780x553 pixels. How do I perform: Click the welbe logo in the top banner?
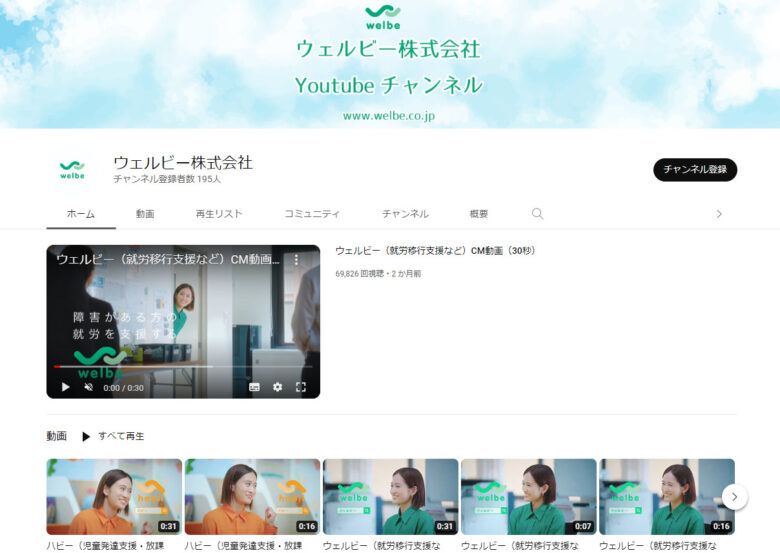tap(383, 17)
